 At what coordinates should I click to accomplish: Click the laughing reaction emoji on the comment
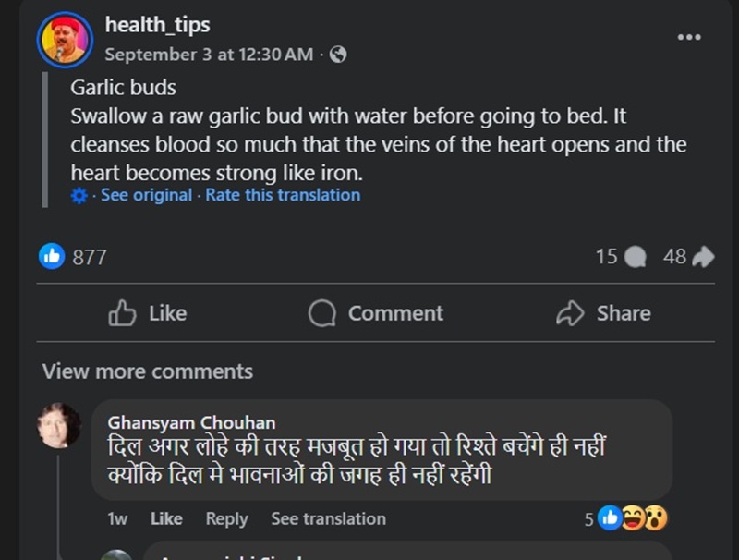pyautogui.click(x=633, y=518)
